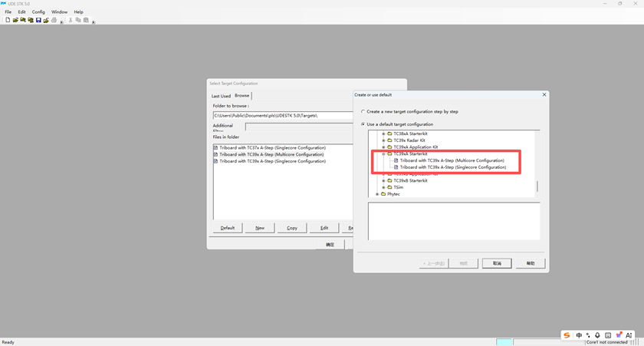This screenshot has width=644, height=346.
Task: Open the Help menu
Action: (x=78, y=12)
